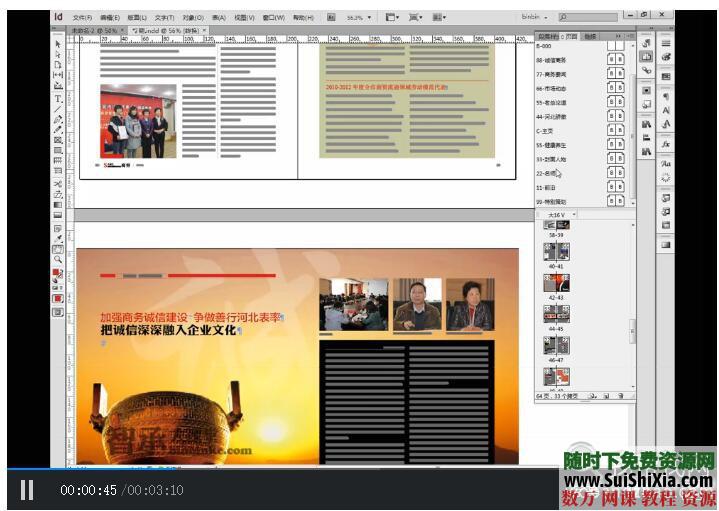Switch to the first document tab at 58%

[x=96, y=30]
